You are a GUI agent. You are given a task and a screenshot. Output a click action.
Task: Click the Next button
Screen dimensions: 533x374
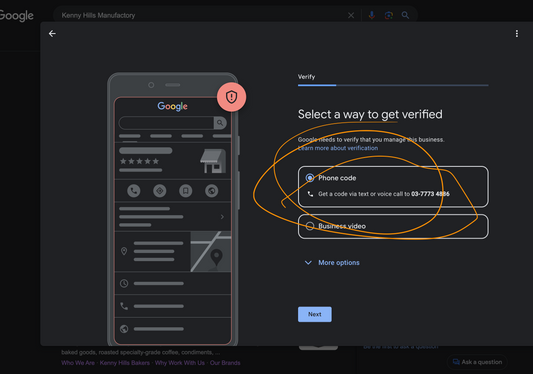coord(315,314)
